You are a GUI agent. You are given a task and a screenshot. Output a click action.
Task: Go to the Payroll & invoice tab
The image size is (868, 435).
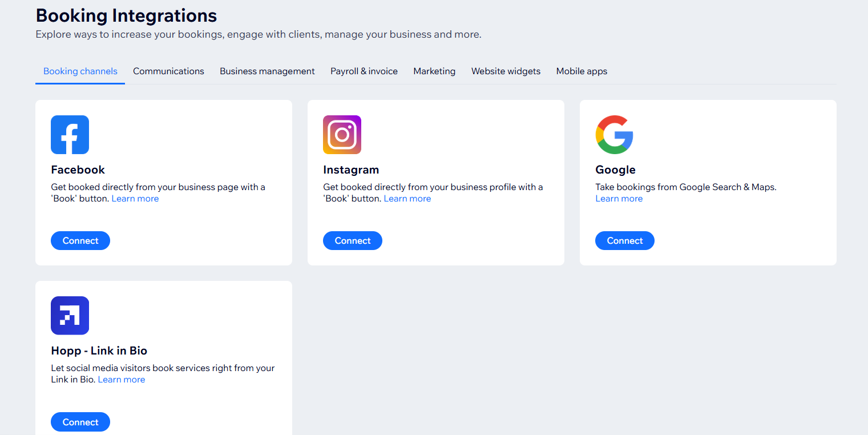pyautogui.click(x=364, y=71)
